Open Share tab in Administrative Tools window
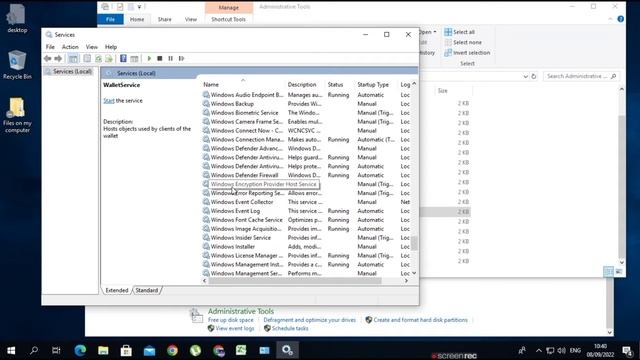This screenshot has height=360, width=640. (164, 19)
